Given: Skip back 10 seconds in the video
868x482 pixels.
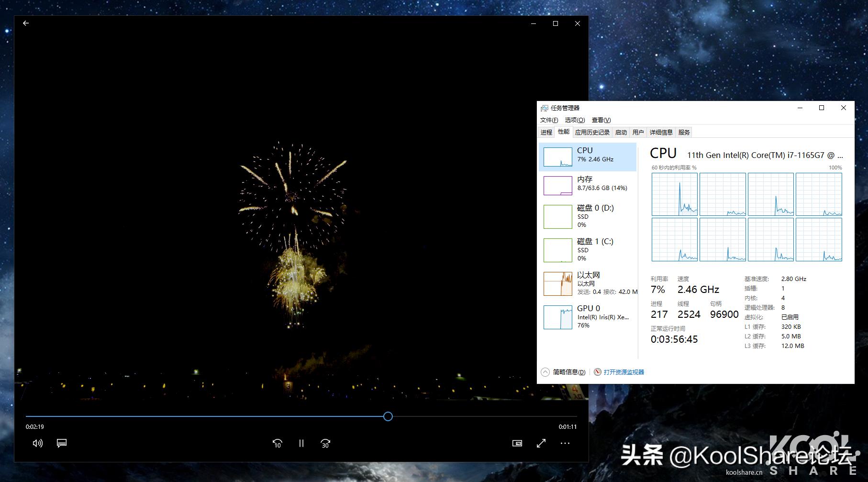Looking at the screenshot, I should coord(277,444).
